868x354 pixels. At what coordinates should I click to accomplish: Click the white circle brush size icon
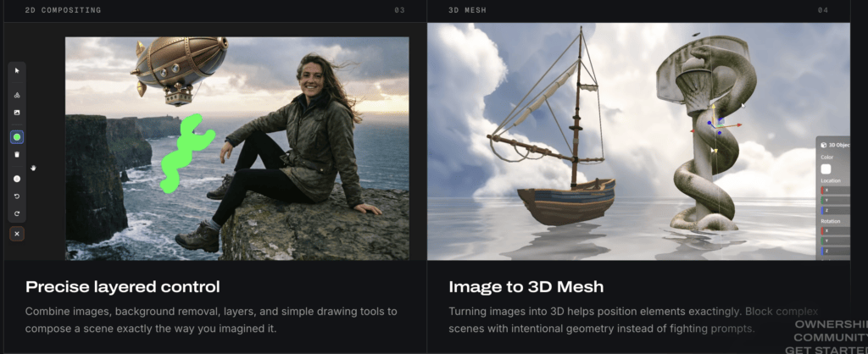(x=17, y=179)
